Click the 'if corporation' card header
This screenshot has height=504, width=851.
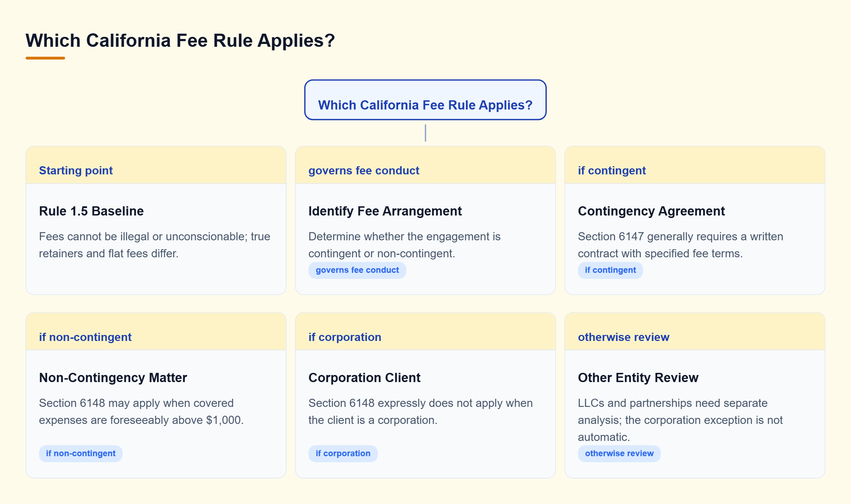[x=425, y=332]
